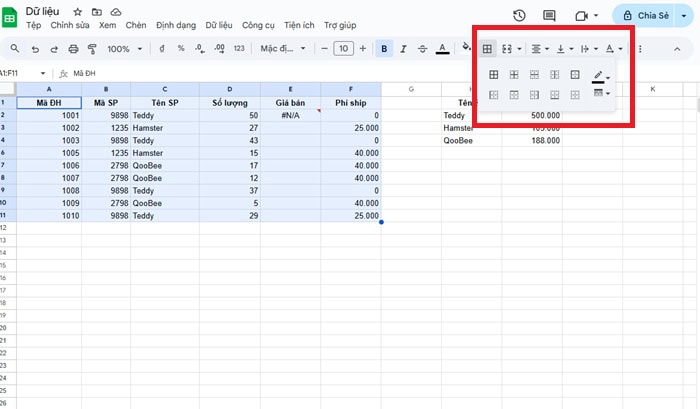This screenshot has height=409, width=700.
Task: Click the merge cells icon
Action: point(507,49)
